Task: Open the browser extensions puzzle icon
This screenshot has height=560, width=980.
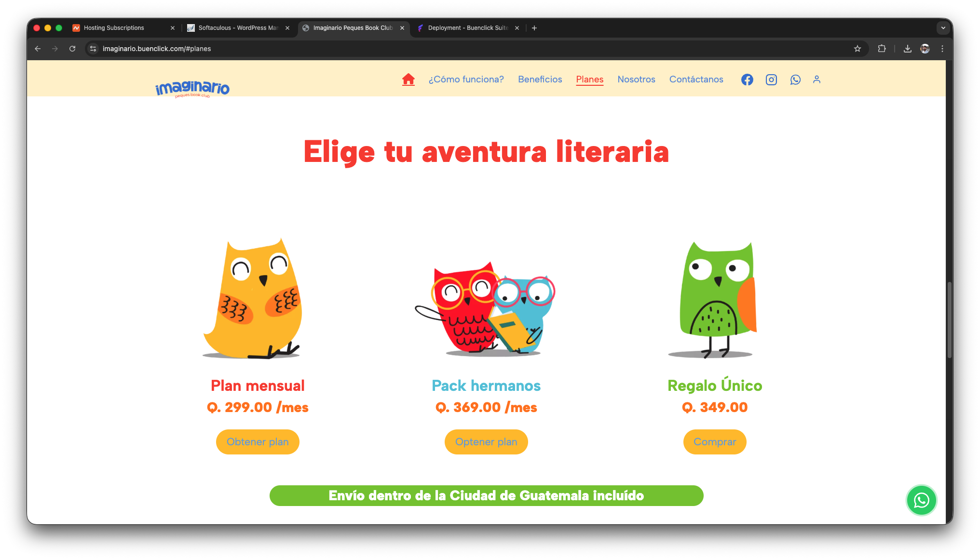Action: pos(882,49)
